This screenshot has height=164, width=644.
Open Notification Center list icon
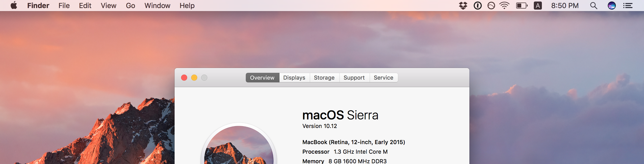coord(628,6)
